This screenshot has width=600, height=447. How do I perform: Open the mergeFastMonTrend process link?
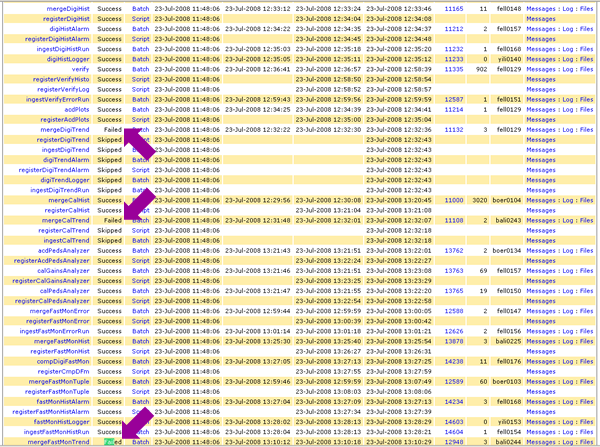coord(58,442)
